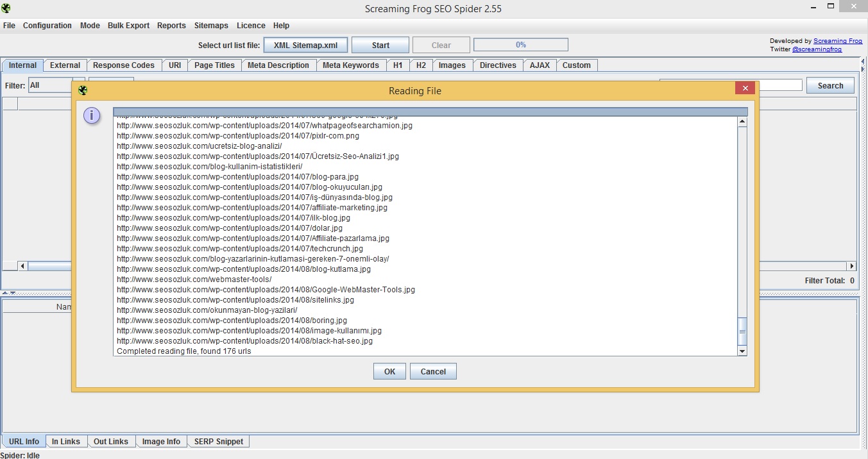Switch to the External tab

coord(65,65)
